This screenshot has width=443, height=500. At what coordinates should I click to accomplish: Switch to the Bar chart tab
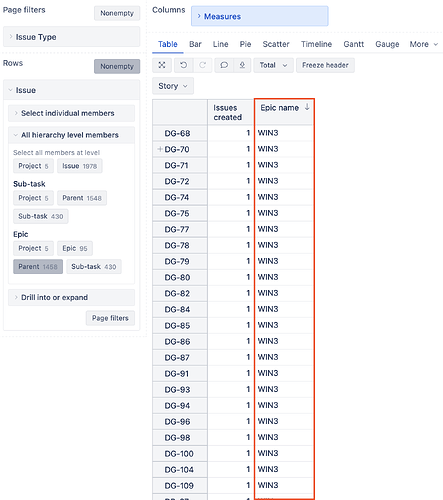click(195, 44)
